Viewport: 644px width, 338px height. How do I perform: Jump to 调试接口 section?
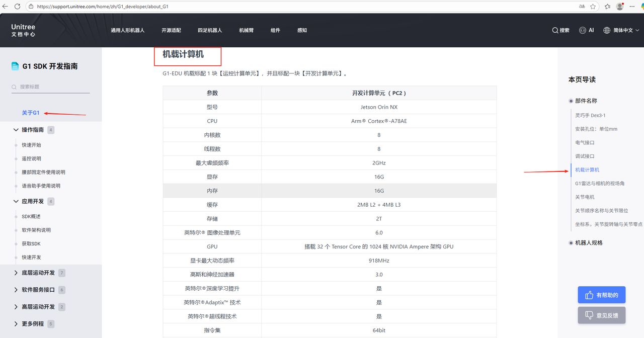[x=585, y=156]
